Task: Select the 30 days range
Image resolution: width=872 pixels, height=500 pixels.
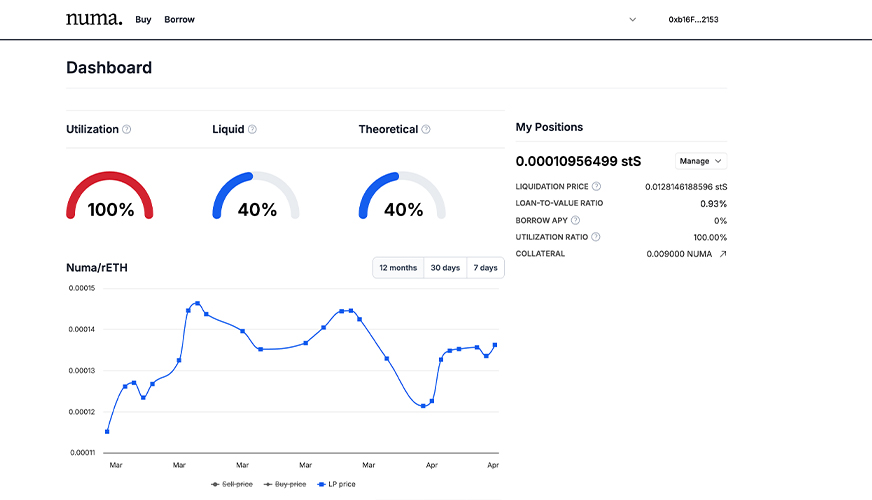Action: click(445, 268)
